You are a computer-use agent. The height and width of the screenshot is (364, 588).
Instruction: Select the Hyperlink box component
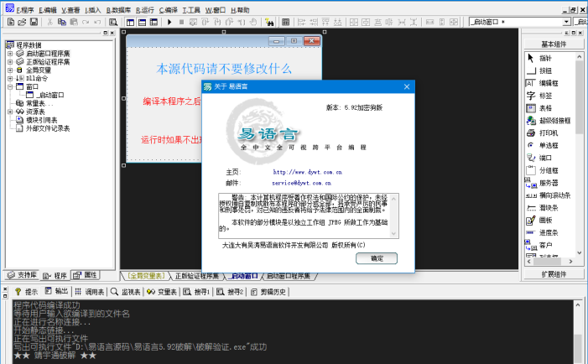click(548, 120)
